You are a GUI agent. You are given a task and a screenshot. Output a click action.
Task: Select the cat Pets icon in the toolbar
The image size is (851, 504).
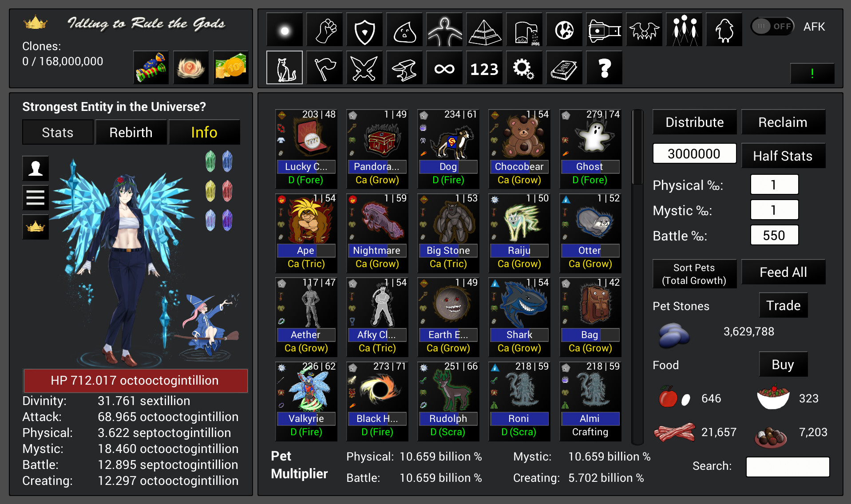point(284,67)
